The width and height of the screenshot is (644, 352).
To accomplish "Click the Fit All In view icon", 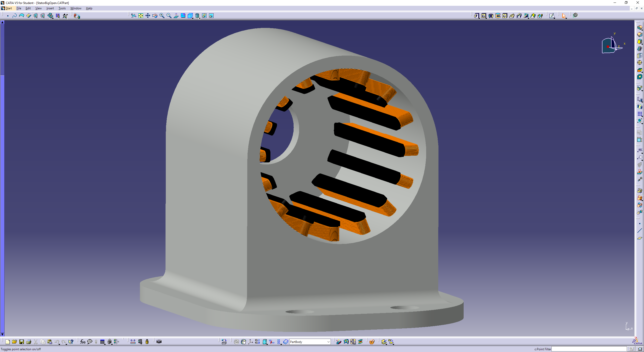I will click(x=141, y=16).
